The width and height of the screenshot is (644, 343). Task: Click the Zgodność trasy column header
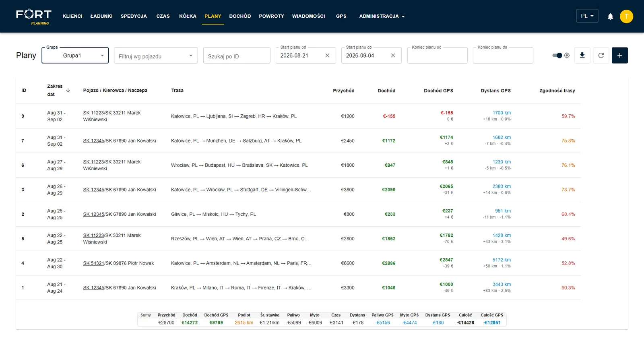coord(557,91)
